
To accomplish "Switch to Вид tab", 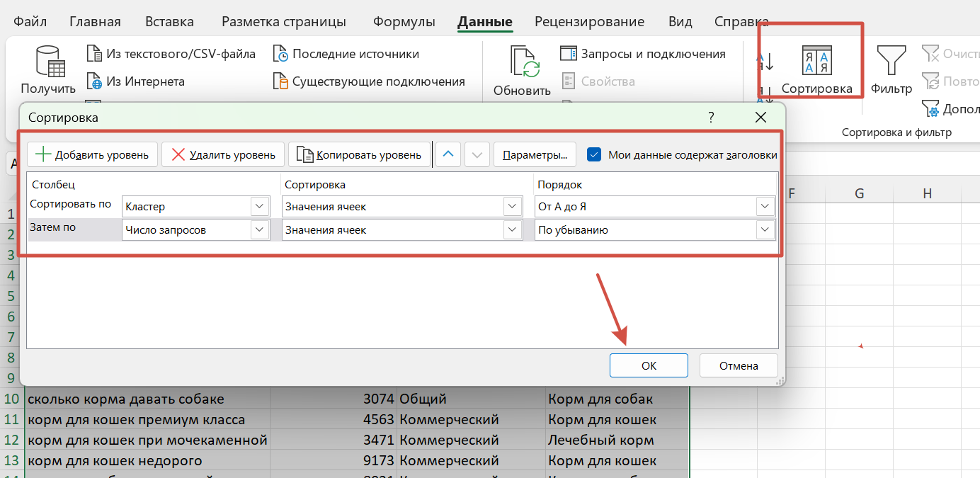I will pyautogui.click(x=680, y=22).
